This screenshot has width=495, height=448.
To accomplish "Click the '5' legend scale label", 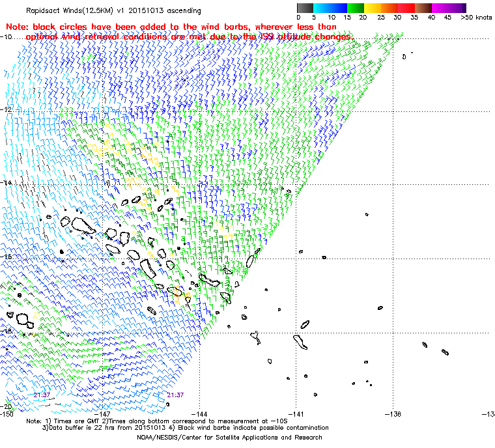I will pyautogui.click(x=314, y=18).
